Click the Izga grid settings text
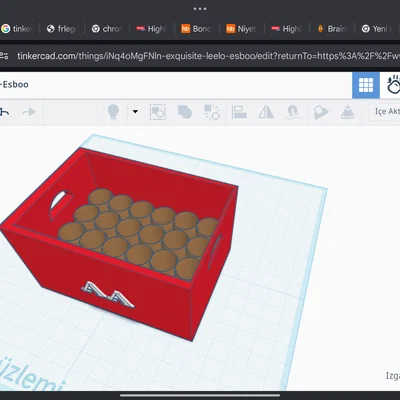The width and height of the screenshot is (400, 400). click(x=393, y=376)
